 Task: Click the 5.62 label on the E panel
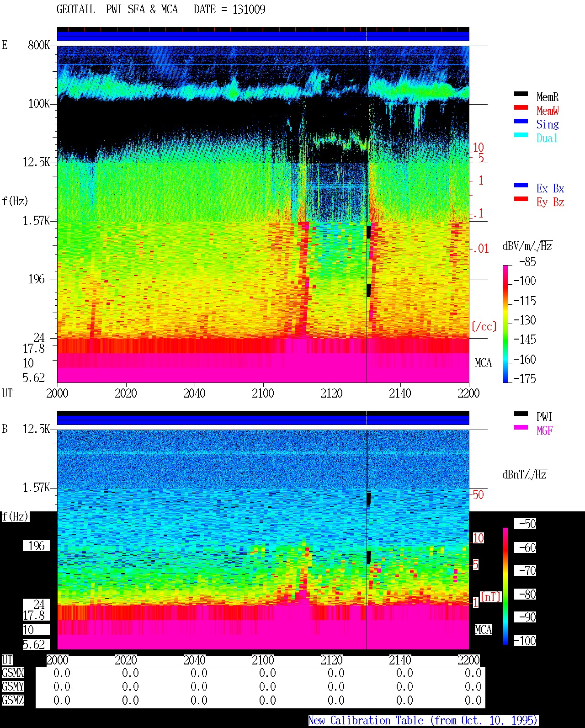coord(34,378)
